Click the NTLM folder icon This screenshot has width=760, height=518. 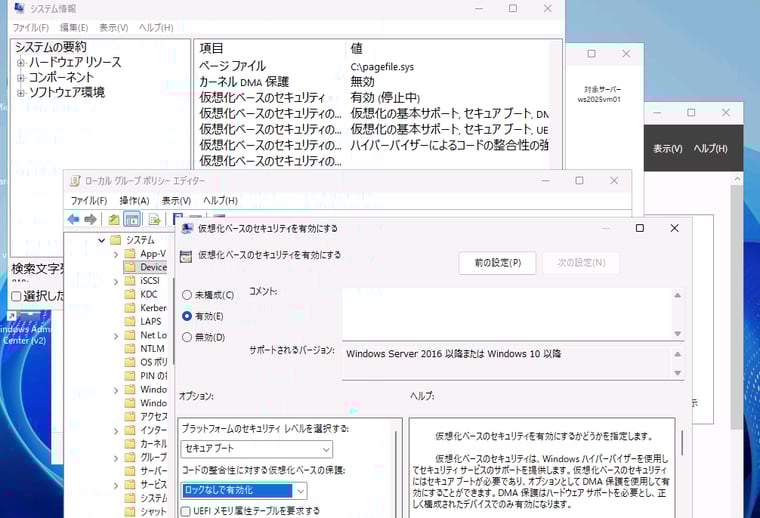[129, 348]
